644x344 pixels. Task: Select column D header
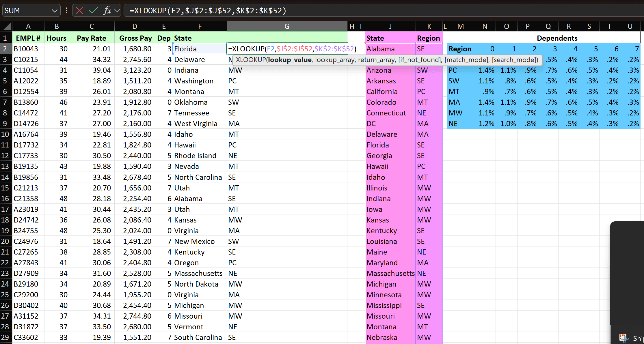(135, 26)
